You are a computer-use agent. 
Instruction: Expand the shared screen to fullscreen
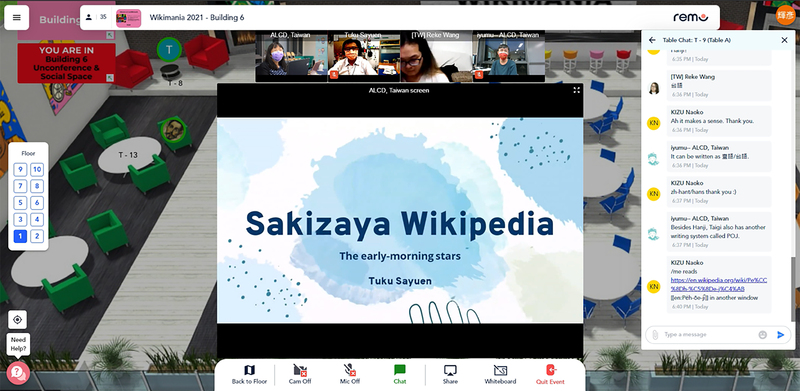coord(577,90)
